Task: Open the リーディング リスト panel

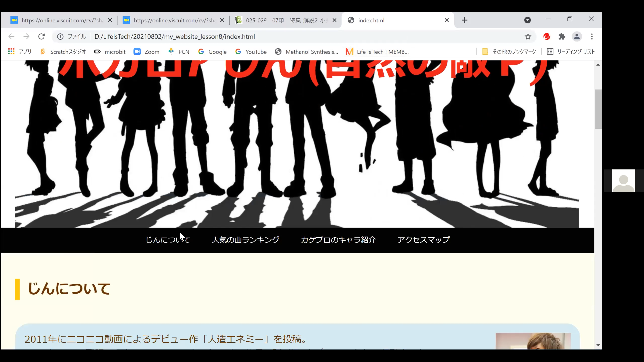Action: [571, 52]
